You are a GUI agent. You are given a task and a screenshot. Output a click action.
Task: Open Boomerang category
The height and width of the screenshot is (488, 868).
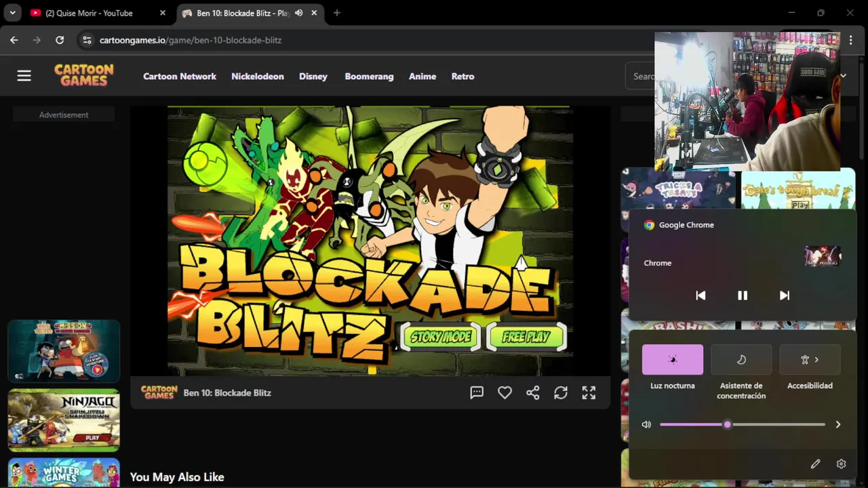pyautogui.click(x=369, y=77)
